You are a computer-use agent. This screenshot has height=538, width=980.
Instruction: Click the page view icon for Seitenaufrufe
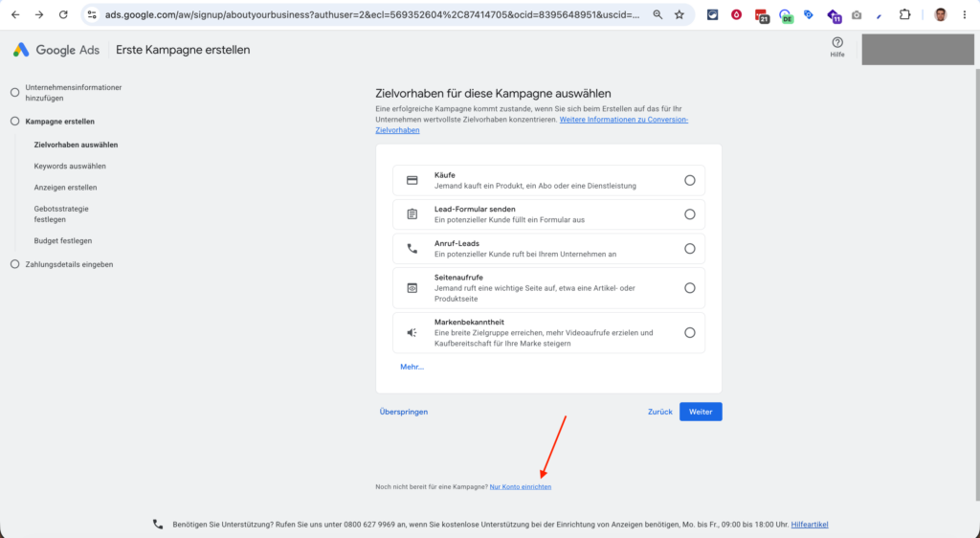pyautogui.click(x=412, y=288)
